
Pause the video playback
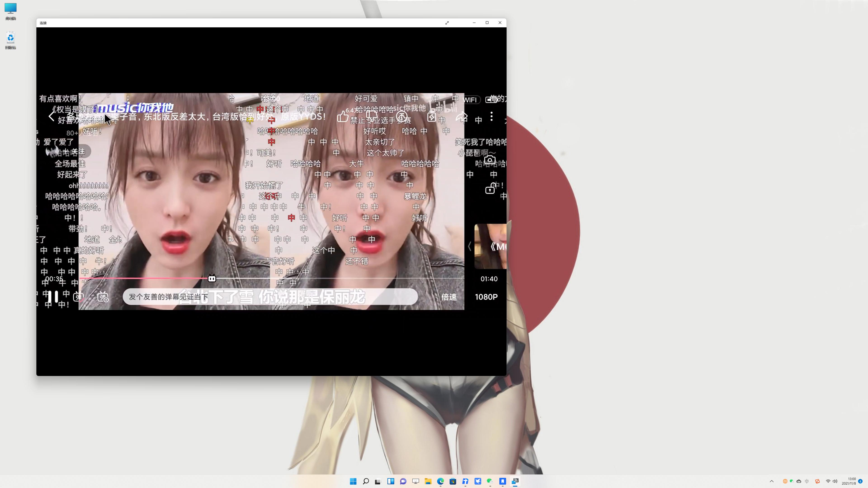pos(53,297)
